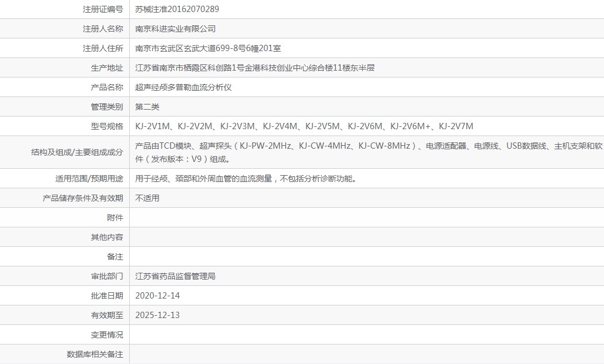Select the 批准日期 label
604x364 pixels.
tap(107, 296)
